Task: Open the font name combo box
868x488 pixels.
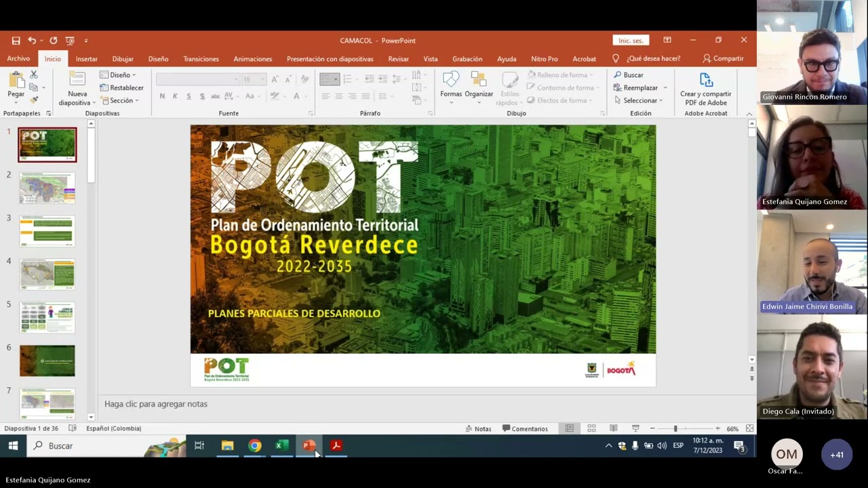Action: 199,79
